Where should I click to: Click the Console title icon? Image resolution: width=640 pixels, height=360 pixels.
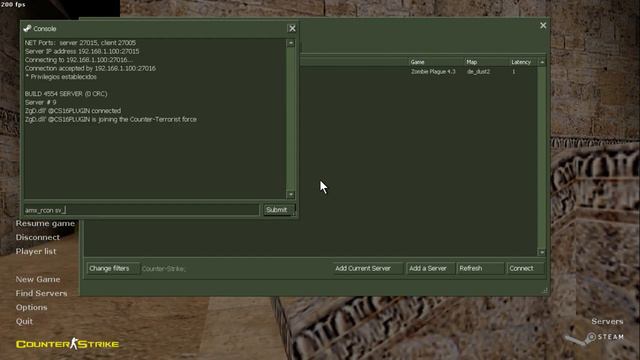[x=27, y=29]
